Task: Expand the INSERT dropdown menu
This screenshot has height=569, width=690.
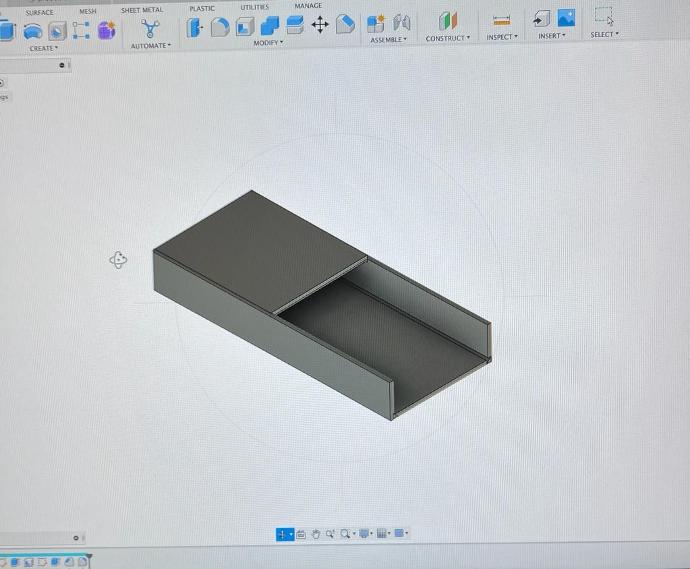Action: pyautogui.click(x=551, y=36)
